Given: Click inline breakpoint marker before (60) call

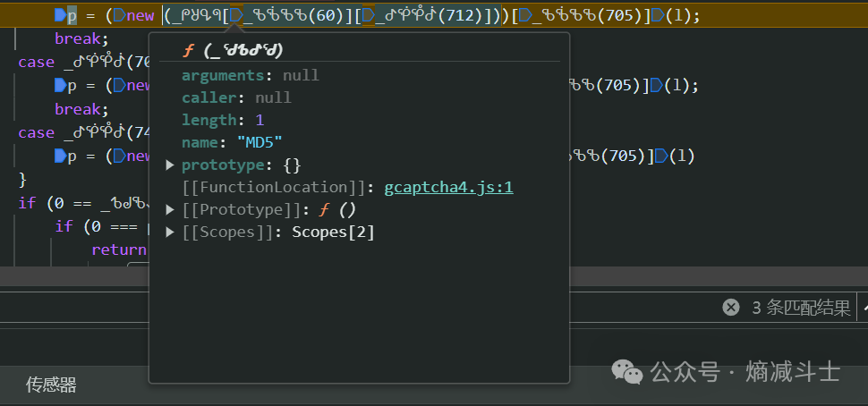Looking at the screenshot, I should tap(236, 15).
